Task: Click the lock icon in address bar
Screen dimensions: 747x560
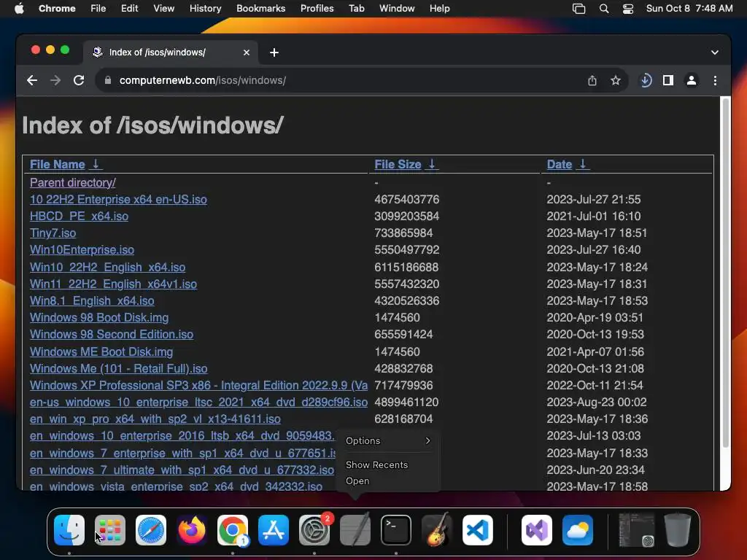Action: pos(108,80)
